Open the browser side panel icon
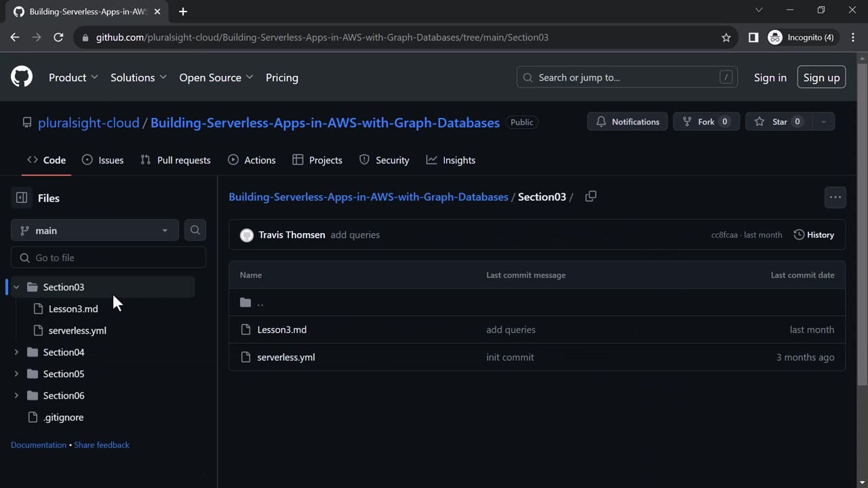 753,37
